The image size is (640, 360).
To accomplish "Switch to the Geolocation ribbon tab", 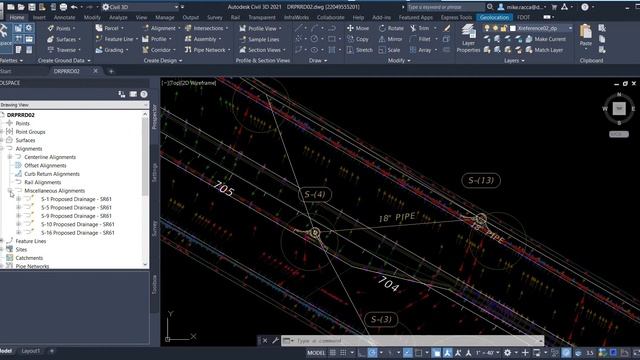I will [494, 18].
